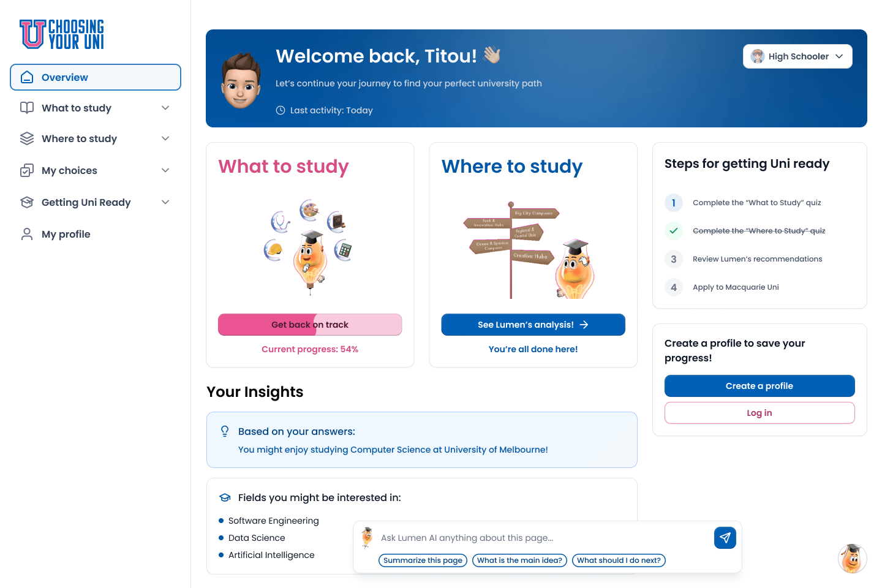Click the lightbulb icon in the insights card

[x=225, y=431]
